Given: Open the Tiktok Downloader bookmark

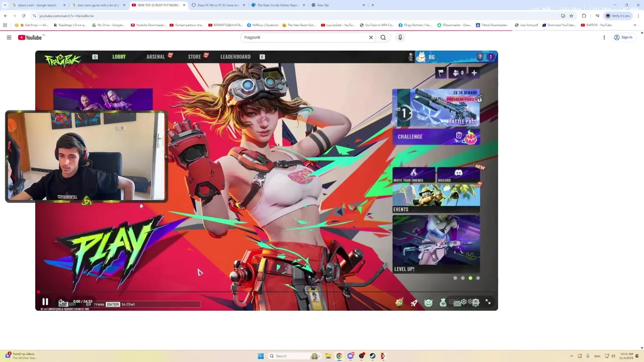Looking at the screenshot, I should tap(492, 25).
